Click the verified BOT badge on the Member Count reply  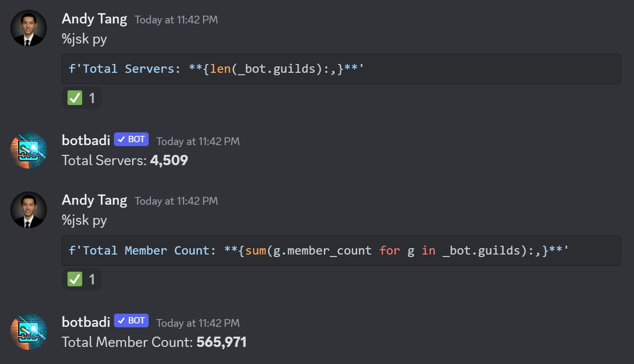click(131, 321)
